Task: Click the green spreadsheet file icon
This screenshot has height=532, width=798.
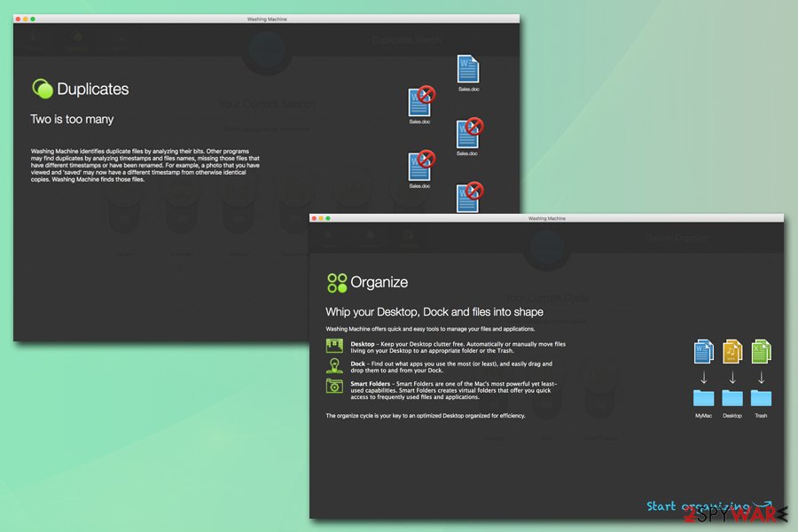Action: click(x=761, y=351)
